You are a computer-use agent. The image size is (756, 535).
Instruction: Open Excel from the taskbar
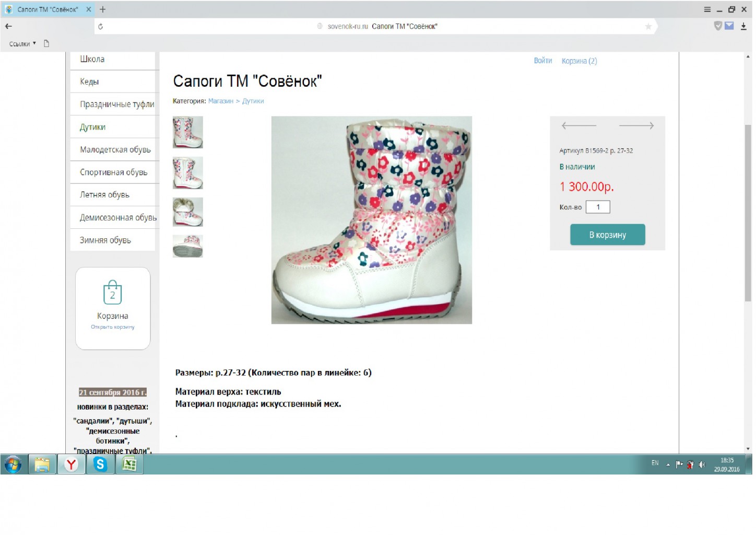tap(129, 464)
